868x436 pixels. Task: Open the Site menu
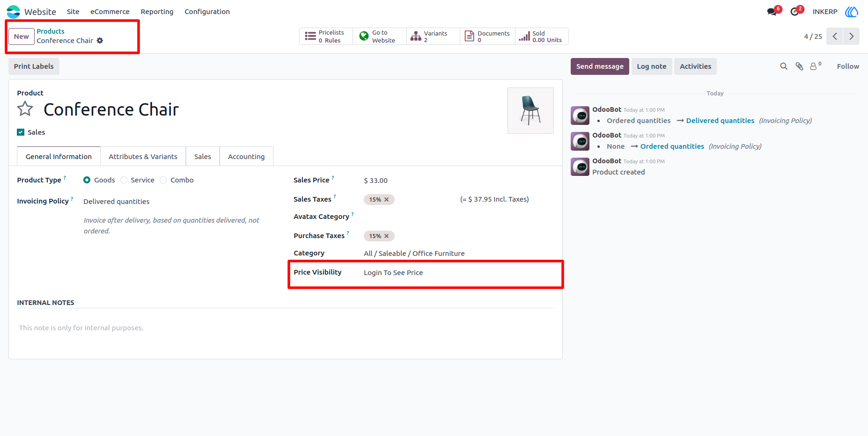(x=73, y=12)
